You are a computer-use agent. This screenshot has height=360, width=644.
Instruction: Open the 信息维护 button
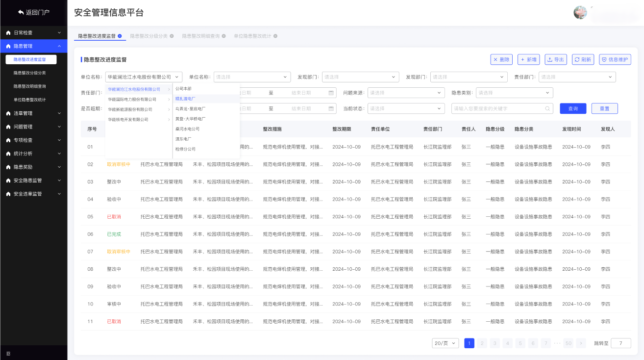point(615,59)
